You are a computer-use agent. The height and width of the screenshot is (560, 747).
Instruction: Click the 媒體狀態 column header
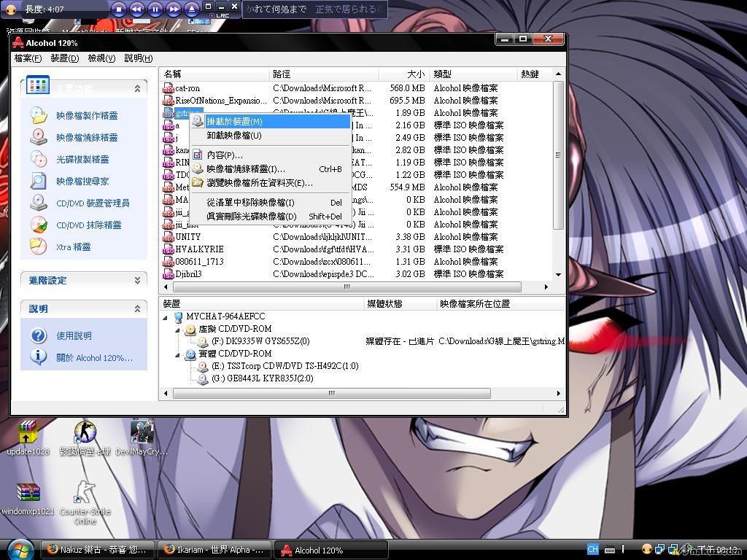click(x=400, y=304)
